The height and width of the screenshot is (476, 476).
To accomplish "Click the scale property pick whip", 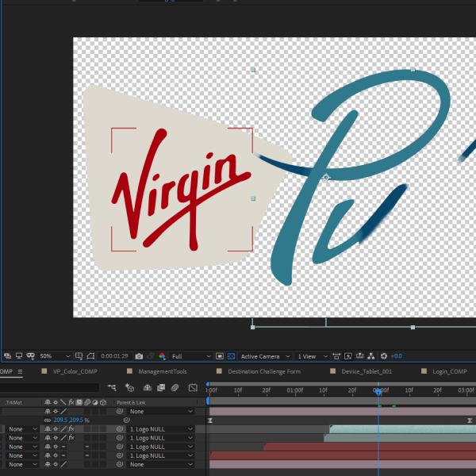I will [127, 420].
